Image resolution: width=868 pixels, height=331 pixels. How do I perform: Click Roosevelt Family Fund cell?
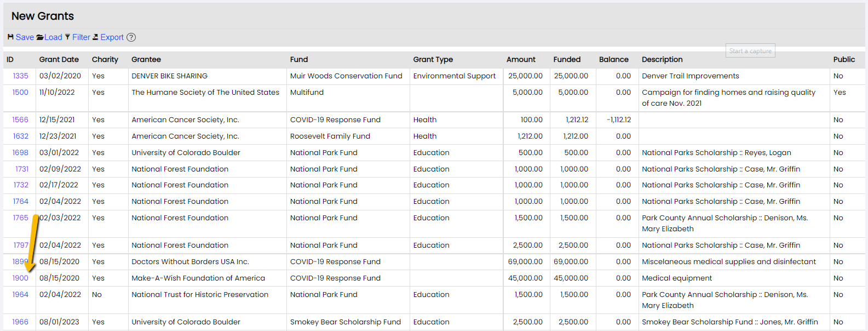pyautogui.click(x=330, y=136)
